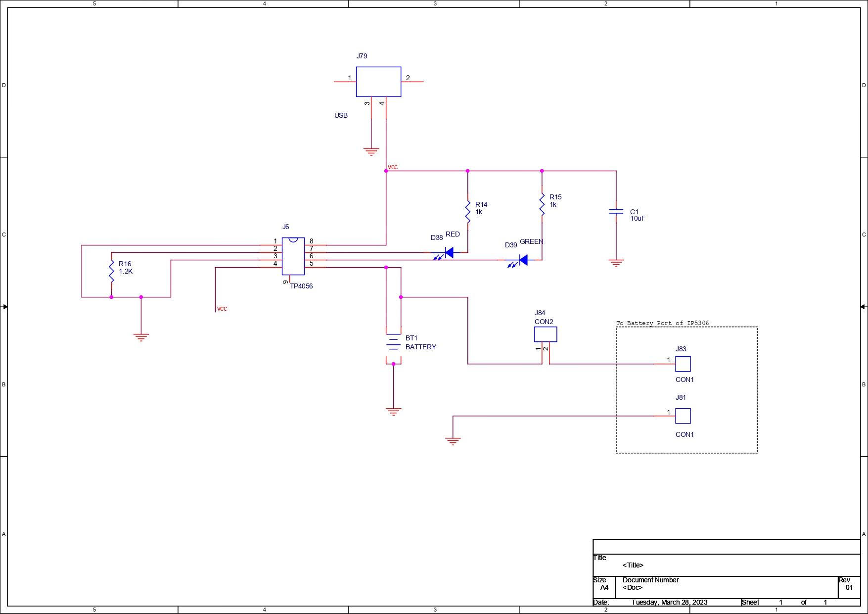Click the TP4056 IC symbol J6
The image size is (868, 614).
click(x=293, y=256)
